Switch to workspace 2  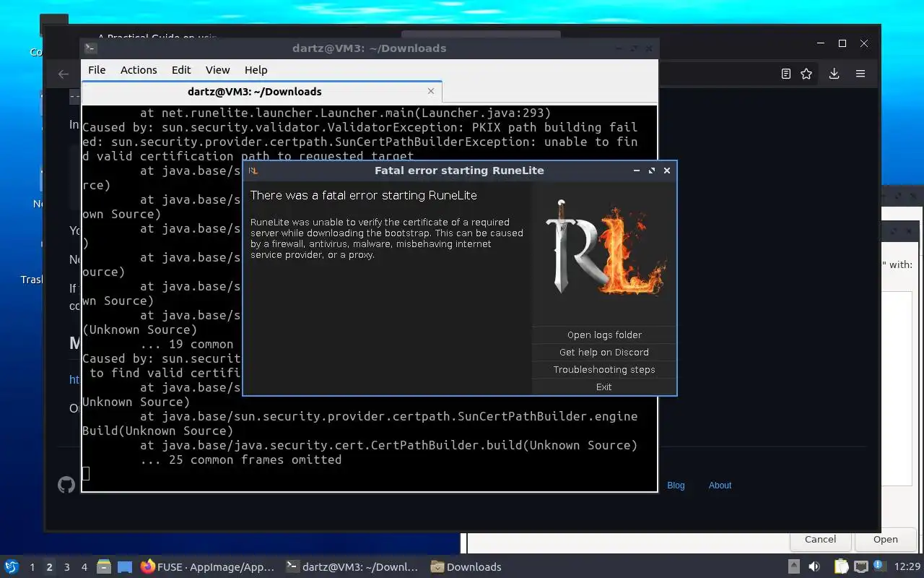pos(49,567)
